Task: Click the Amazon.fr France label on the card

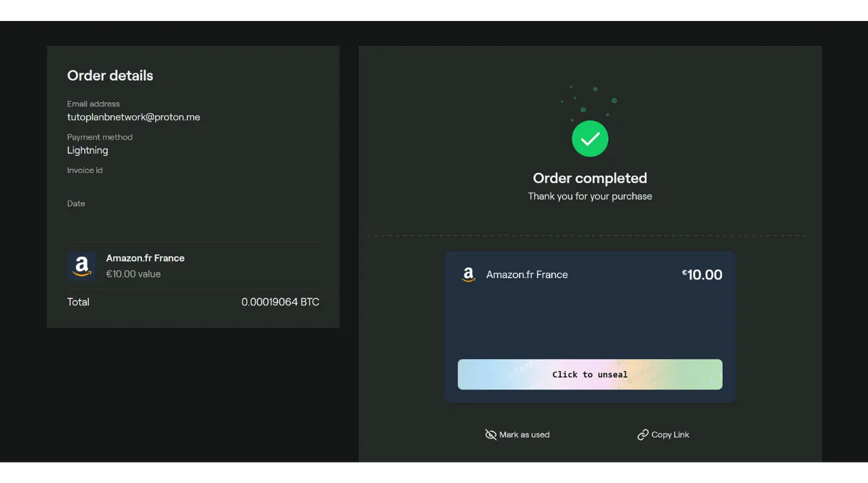Action: 527,275
